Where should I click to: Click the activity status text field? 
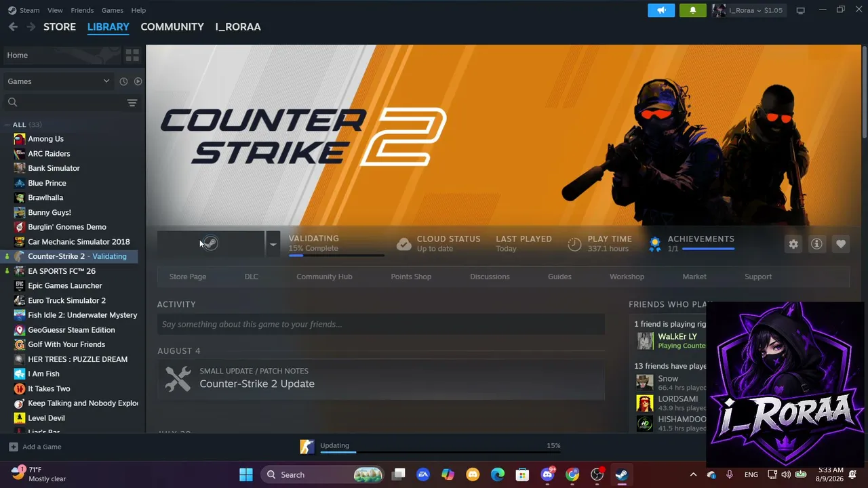tap(381, 324)
